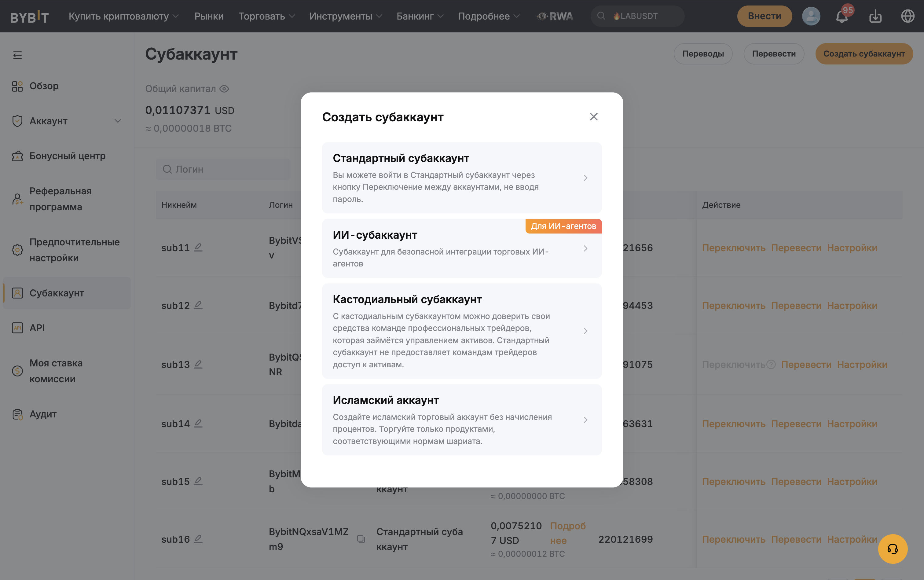Click the Реферальная программа icon
This screenshot has width=924, height=580.
tap(17, 199)
